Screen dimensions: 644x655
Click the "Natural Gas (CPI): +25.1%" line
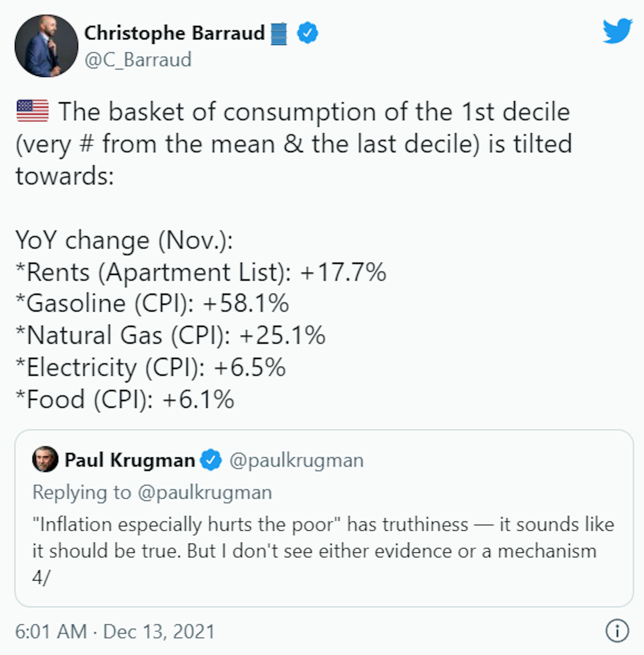(170, 335)
